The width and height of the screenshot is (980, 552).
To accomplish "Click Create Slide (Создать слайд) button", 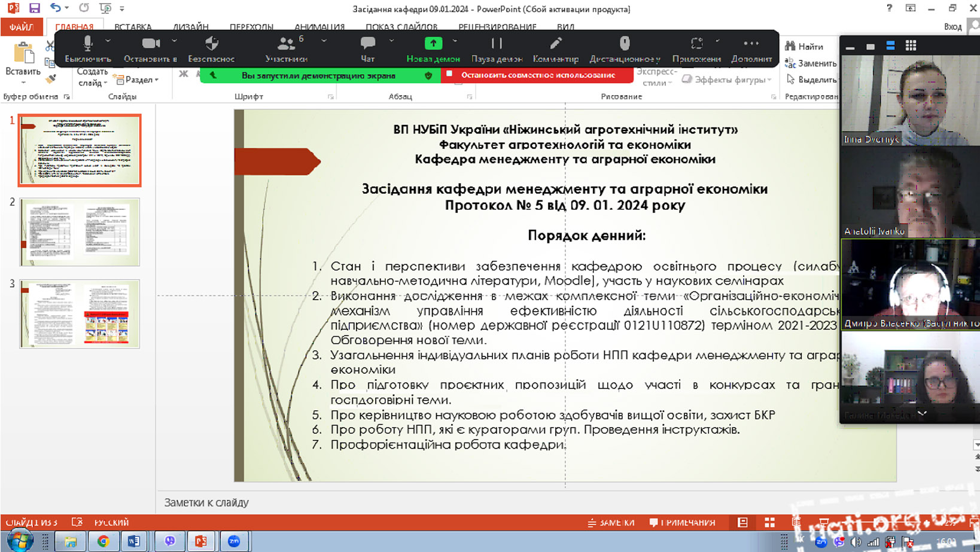I will [x=92, y=77].
